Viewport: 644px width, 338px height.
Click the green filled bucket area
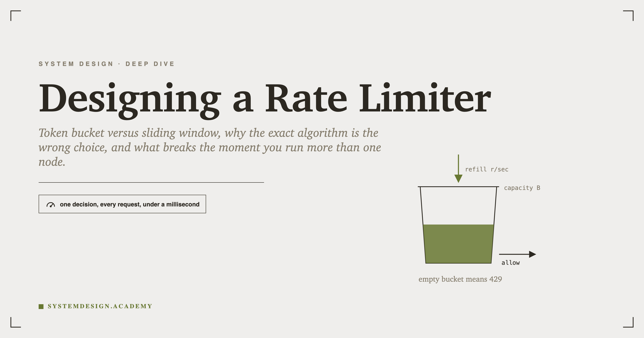point(458,244)
